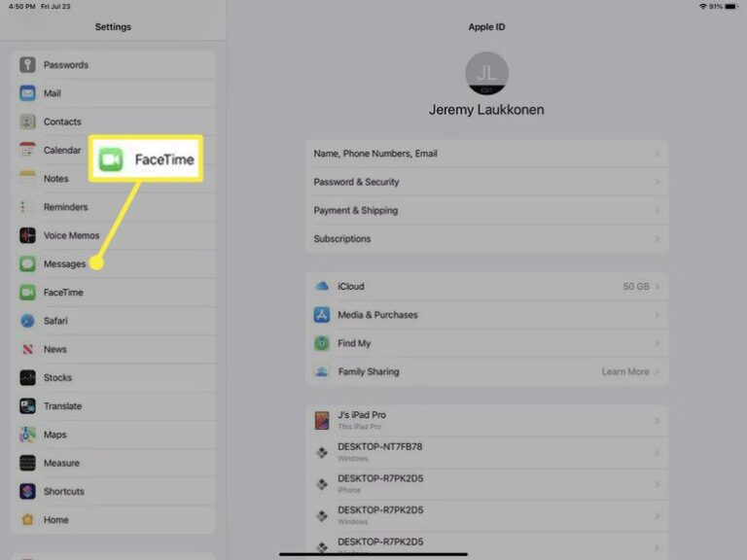The image size is (747, 560).
Task: Expand Password & Security chevron
Action: click(657, 182)
